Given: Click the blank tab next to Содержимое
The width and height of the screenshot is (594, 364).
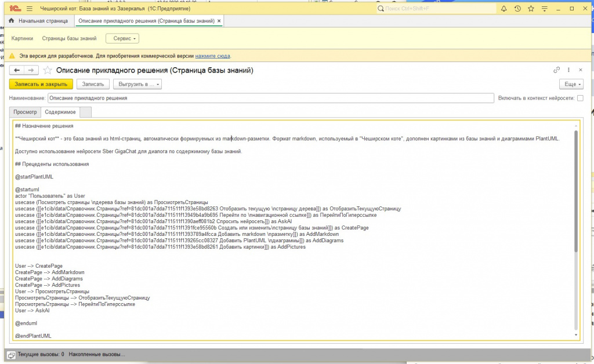Looking at the screenshot, I should pyautogui.click(x=86, y=112).
